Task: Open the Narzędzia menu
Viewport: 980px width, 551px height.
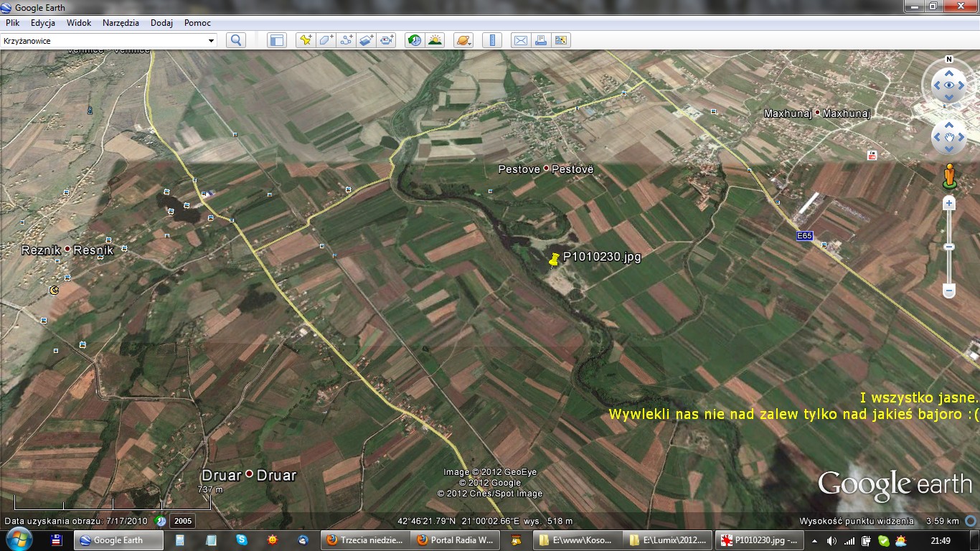Action: (x=121, y=23)
